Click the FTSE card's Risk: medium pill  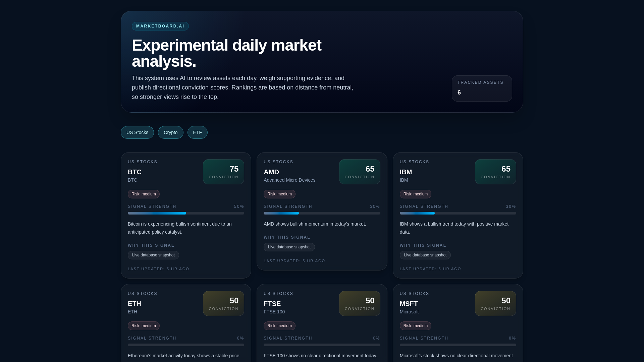(x=279, y=326)
